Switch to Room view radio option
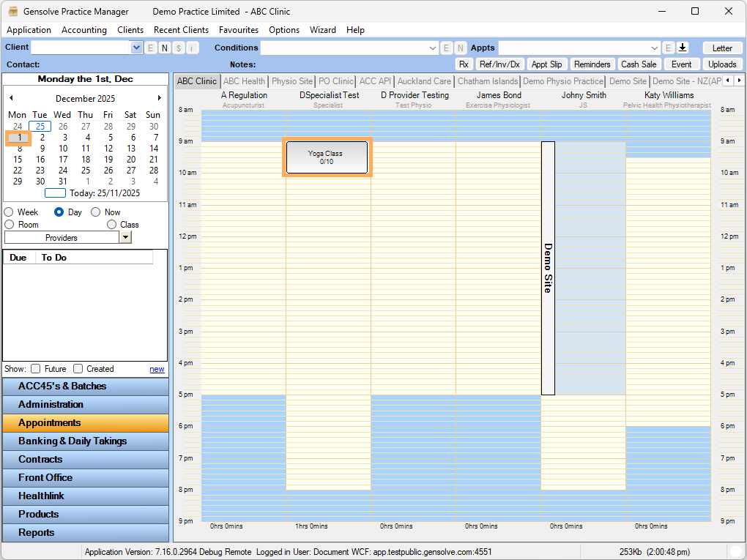The image size is (747, 560). (10, 225)
